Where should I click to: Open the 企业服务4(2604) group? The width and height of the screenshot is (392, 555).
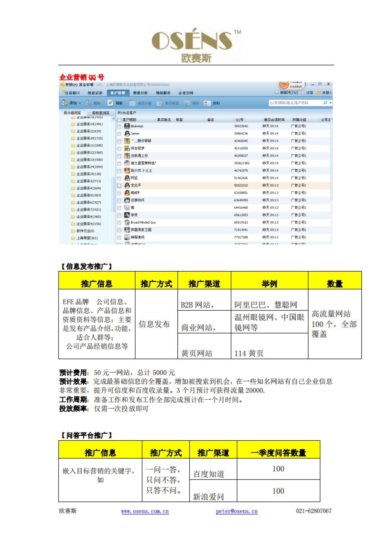tap(89, 188)
